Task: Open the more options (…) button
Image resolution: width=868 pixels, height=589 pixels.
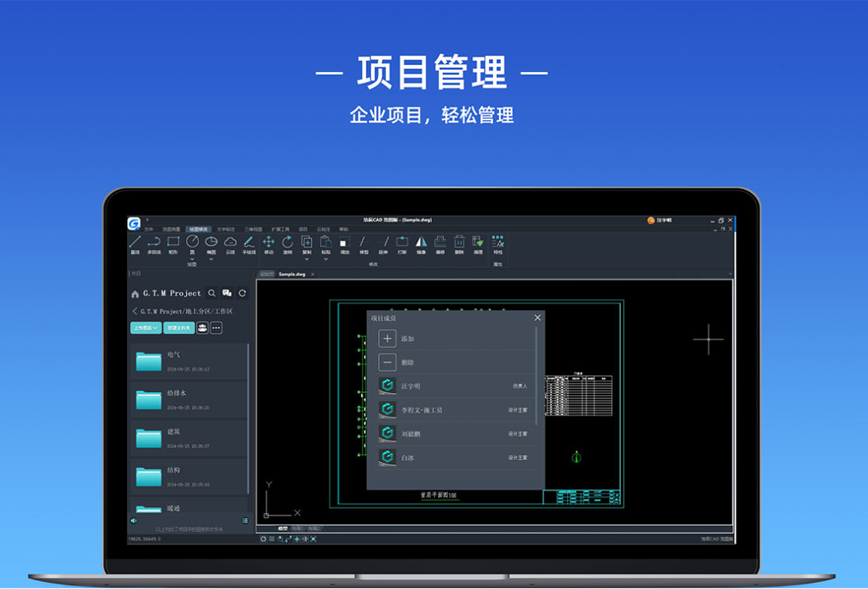Action: [216, 328]
